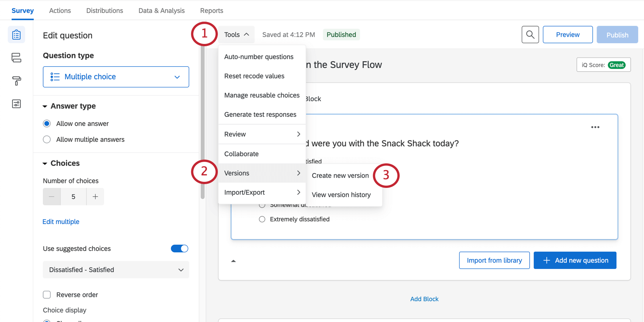This screenshot has width=644, height=322.
Task: Click the Edit multiple link
Action: [x=61, y=222]
